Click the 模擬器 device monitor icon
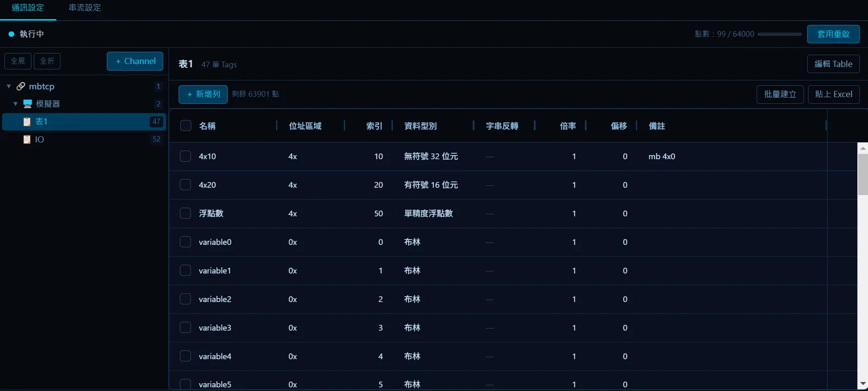868x391 pixels. (28, 104)
